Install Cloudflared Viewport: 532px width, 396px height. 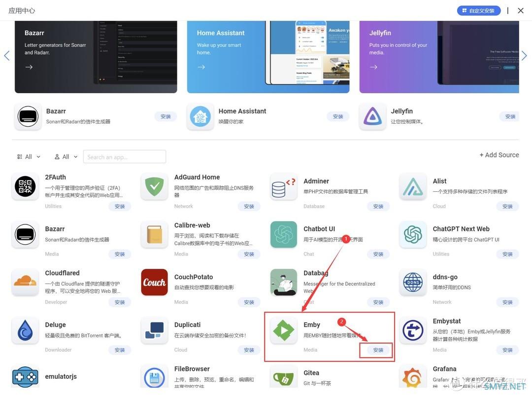click(x=119, y=302)
